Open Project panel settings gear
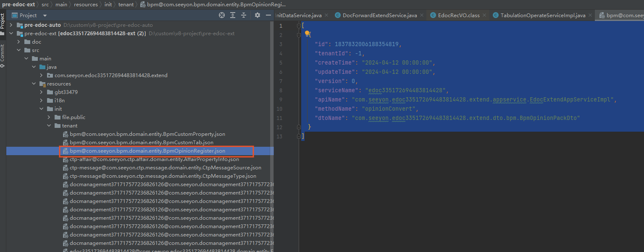 pos(258,15)
